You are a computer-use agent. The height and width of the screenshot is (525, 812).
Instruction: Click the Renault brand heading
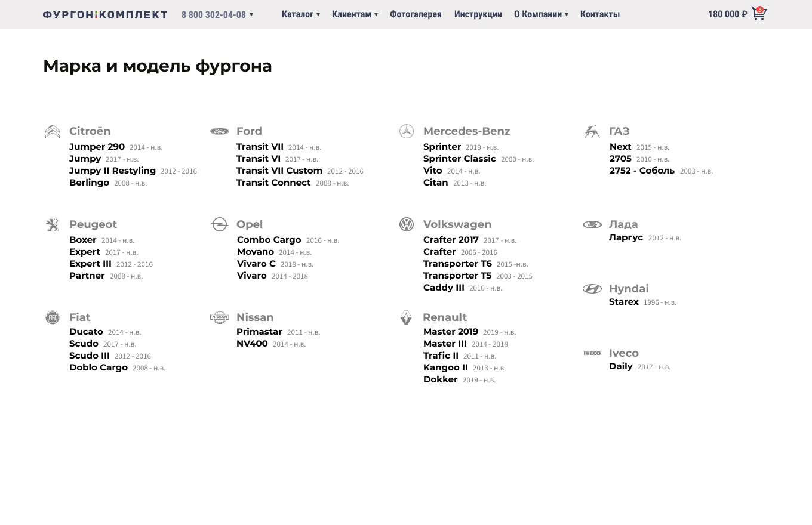pyautogui.click(x=445, y=317)
